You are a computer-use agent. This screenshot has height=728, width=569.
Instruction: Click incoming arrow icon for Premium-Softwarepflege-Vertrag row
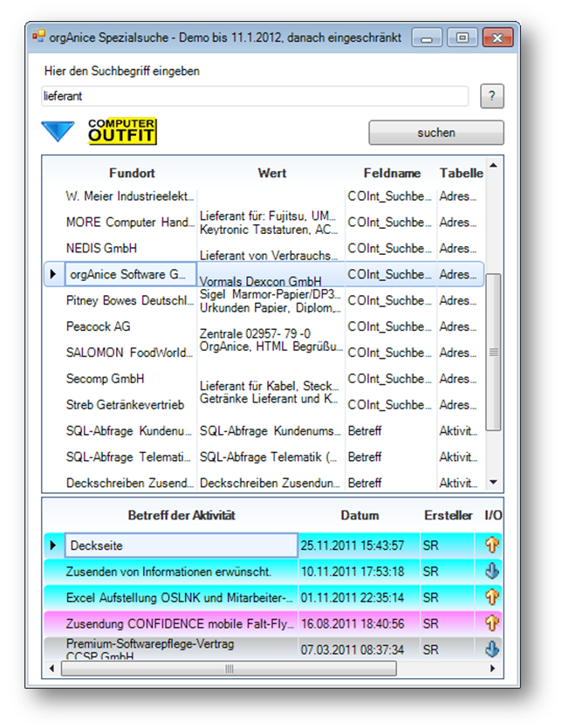coord(492,649)
